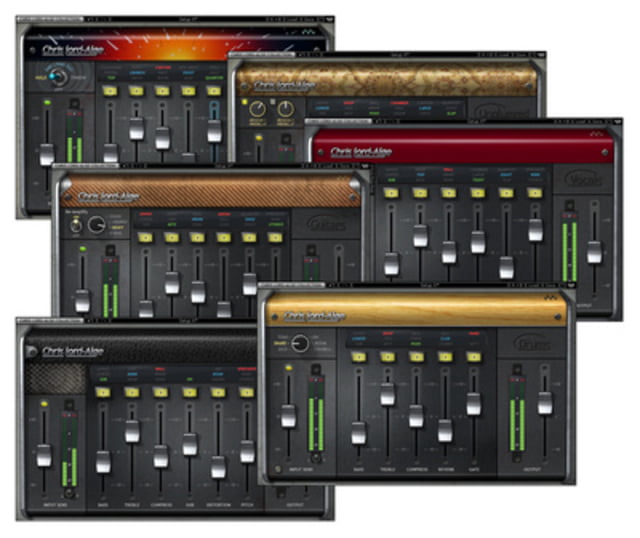Click rightmost yellow button in red-header Vocals plugin
The height and width of the screenshot is (538, 640).
(535, 193)
